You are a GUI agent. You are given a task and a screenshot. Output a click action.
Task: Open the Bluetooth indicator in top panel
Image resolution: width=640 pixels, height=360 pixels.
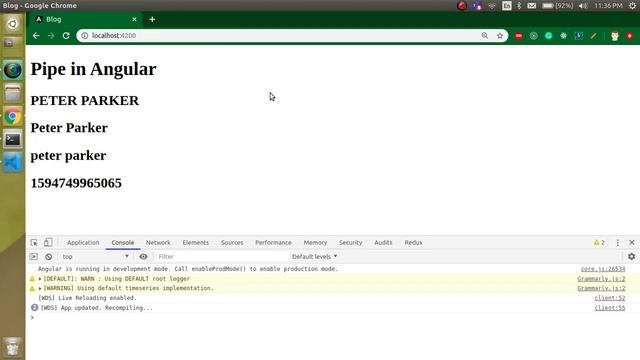tap(519, 6)
